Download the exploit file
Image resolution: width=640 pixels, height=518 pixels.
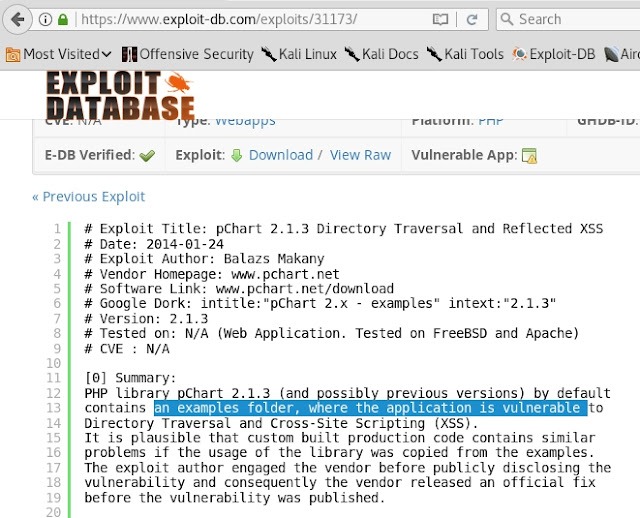tap(281, 155)
